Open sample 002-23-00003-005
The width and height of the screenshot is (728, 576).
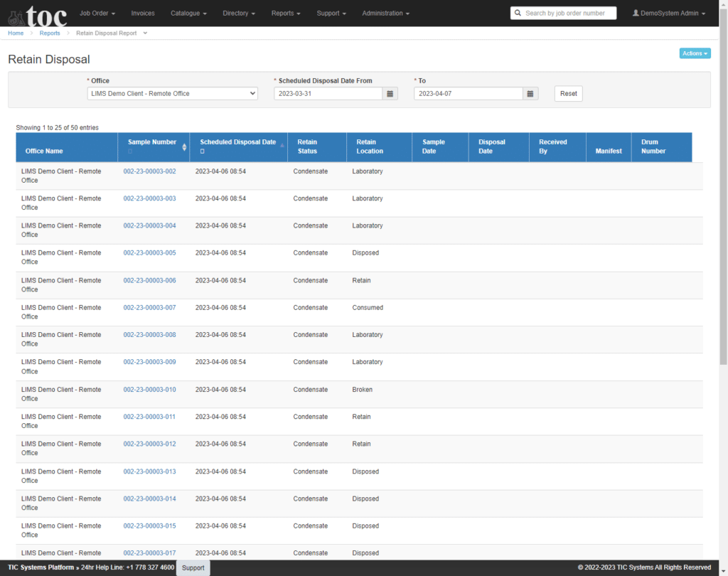coord(149,252)
